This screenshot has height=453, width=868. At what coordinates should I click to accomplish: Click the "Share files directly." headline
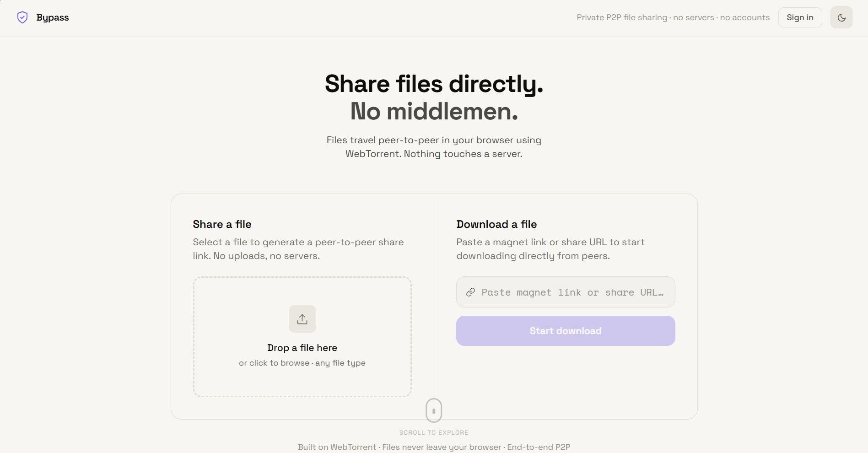tap(434, 84)
